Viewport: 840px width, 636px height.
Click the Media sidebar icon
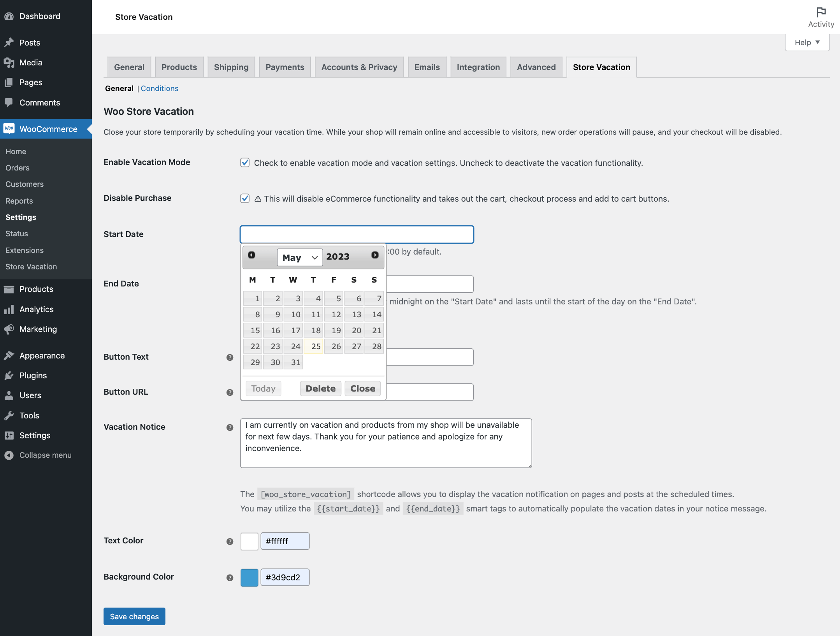11,61
